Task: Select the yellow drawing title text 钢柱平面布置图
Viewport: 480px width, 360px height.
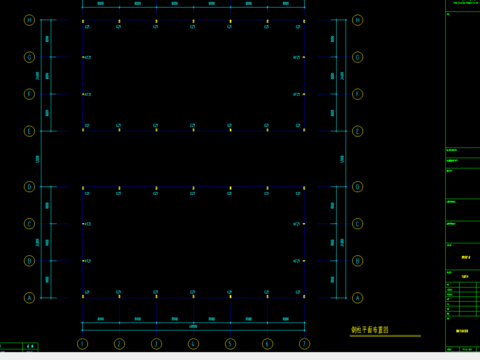Action: [370, 330]
